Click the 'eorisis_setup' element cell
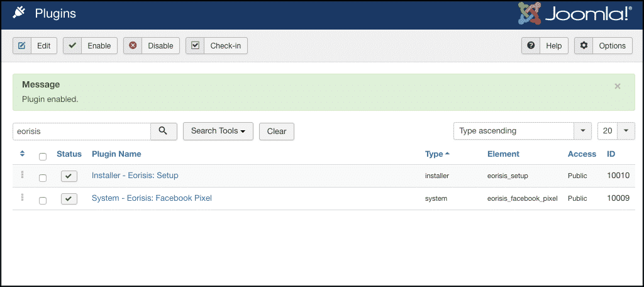This screenshot has width=644, height=287. point(508,176)
